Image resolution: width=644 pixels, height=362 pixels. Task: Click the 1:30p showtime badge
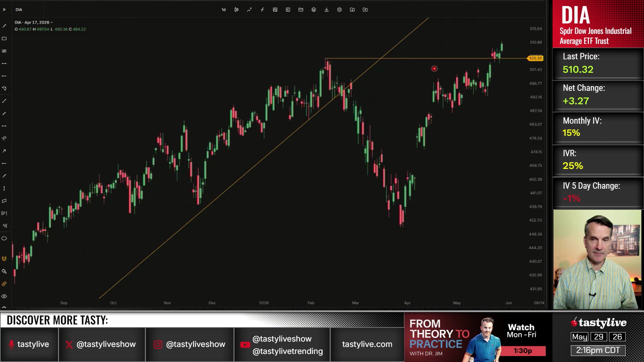523,351
